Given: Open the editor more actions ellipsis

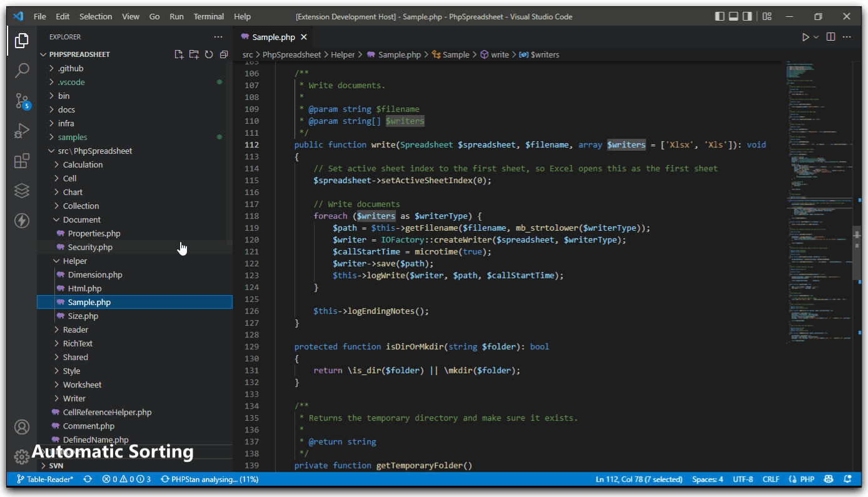Looking at the screenshot, I should 847,37.
